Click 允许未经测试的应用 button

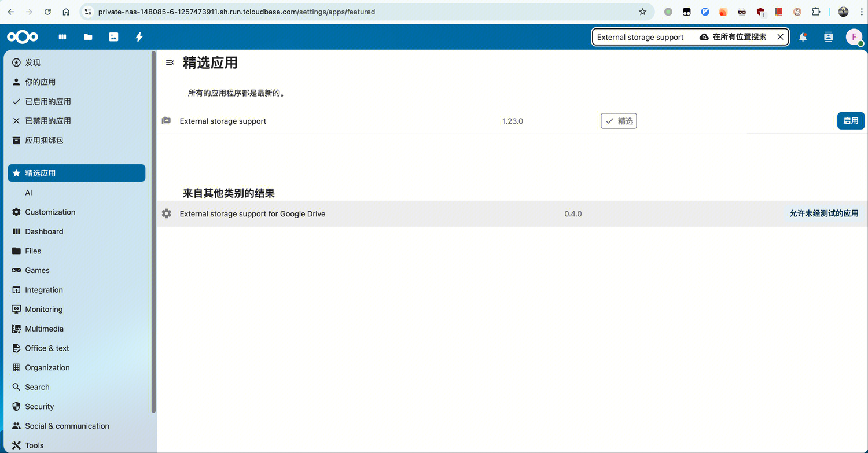[824, 213]
